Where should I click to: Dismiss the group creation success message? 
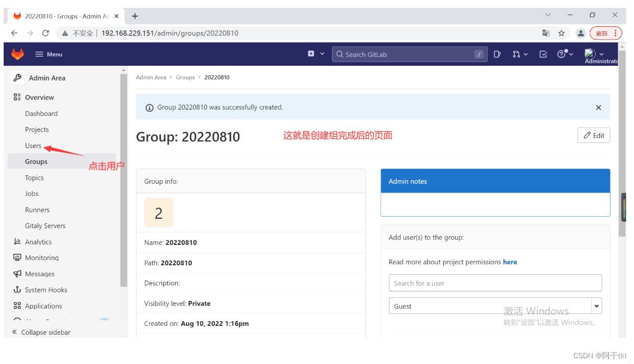(598, 108)
